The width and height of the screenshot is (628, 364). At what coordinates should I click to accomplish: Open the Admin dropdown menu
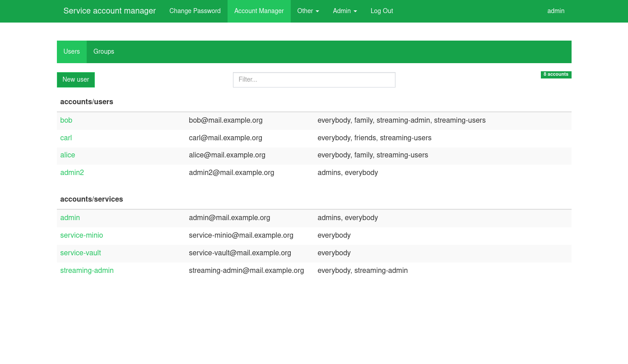345,11
